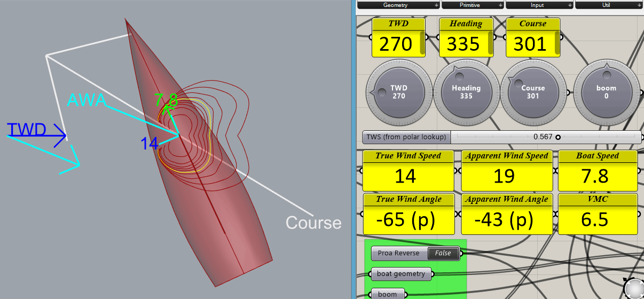
Task: Click the Course 301 control knob
Action: [x=533, y=92]
